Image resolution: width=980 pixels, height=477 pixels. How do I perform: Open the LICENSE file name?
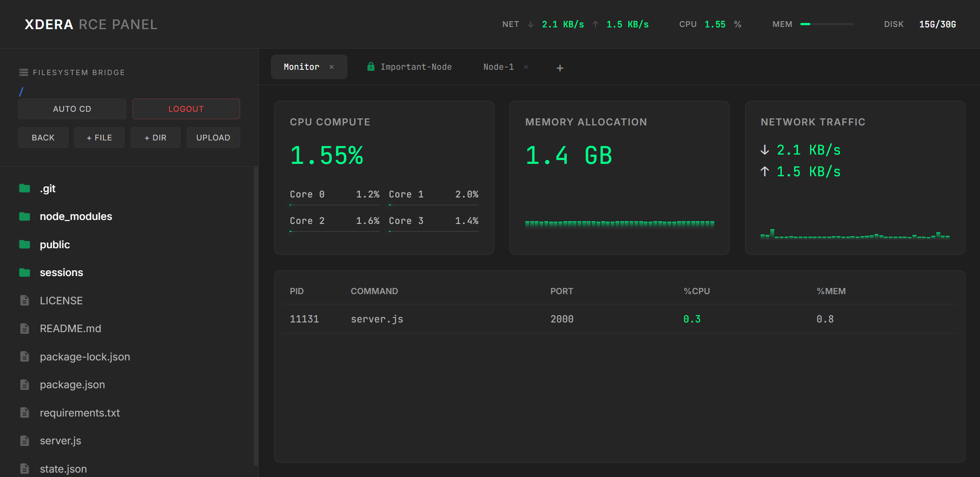tap(61, 301)
